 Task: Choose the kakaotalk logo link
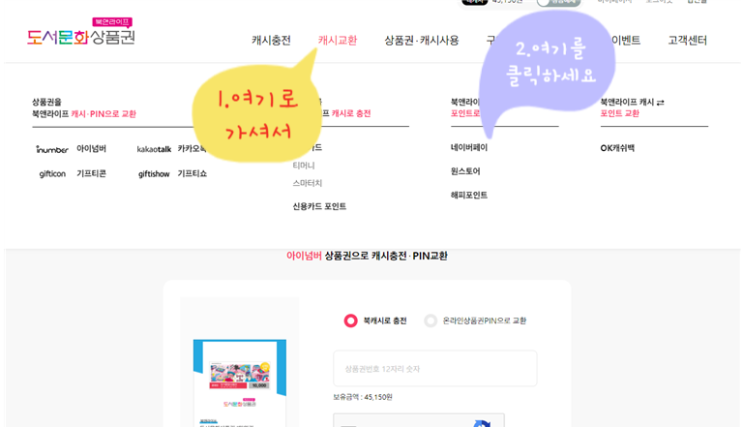pyautogui.click(x=154, y=149)
